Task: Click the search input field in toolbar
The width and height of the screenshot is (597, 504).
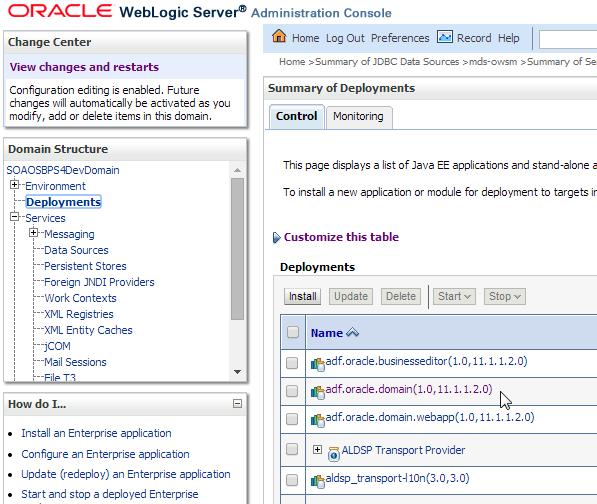Action: 568,39
